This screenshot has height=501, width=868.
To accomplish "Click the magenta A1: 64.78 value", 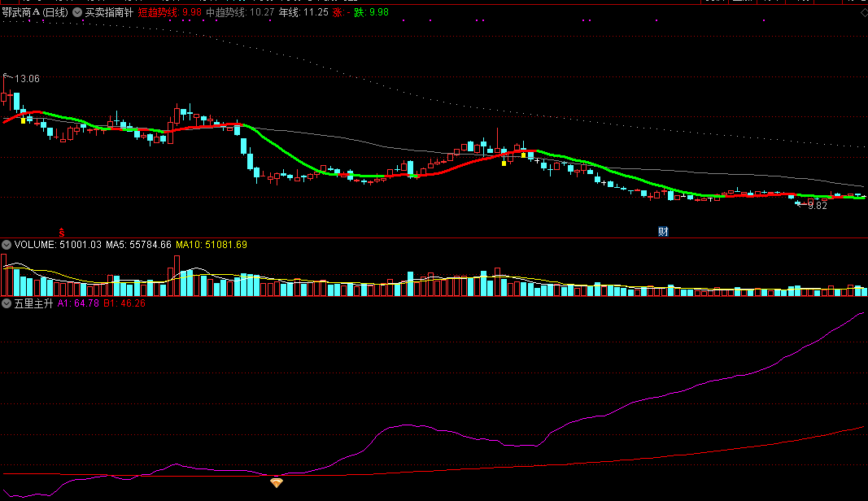I will 78,303.
